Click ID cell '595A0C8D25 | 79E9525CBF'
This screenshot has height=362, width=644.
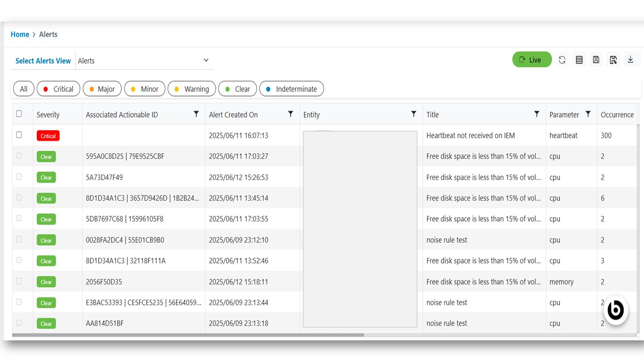pos(125,156)
